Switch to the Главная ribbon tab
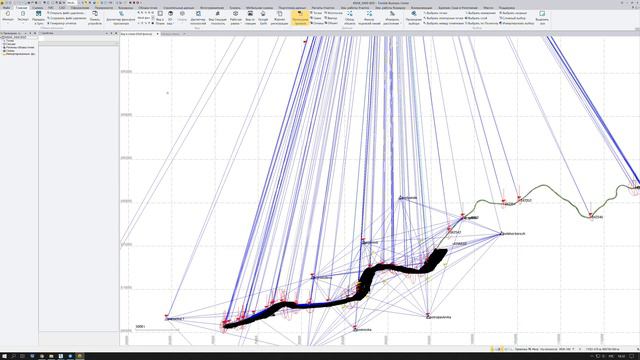Viewport: 640px width, 360px height. coord(22,8)
